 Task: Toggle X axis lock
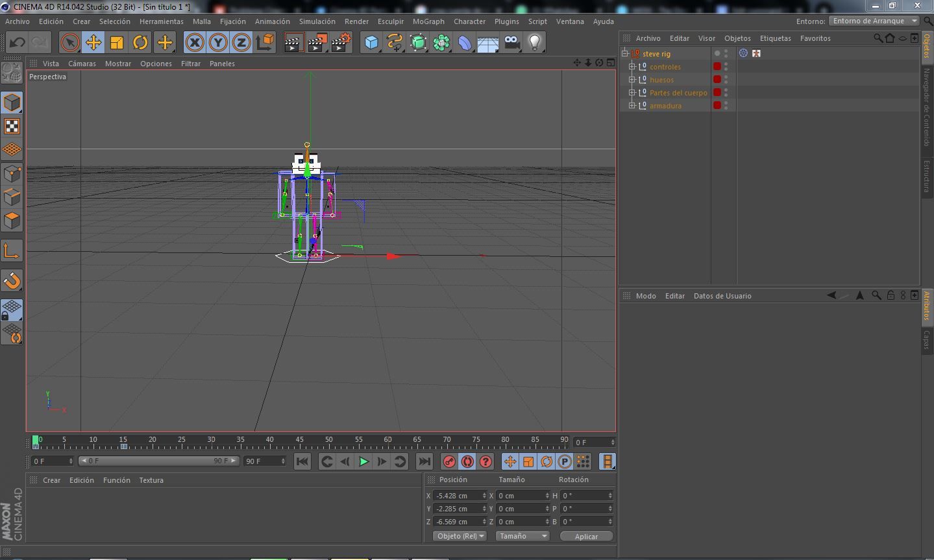(x=195, y=43)
